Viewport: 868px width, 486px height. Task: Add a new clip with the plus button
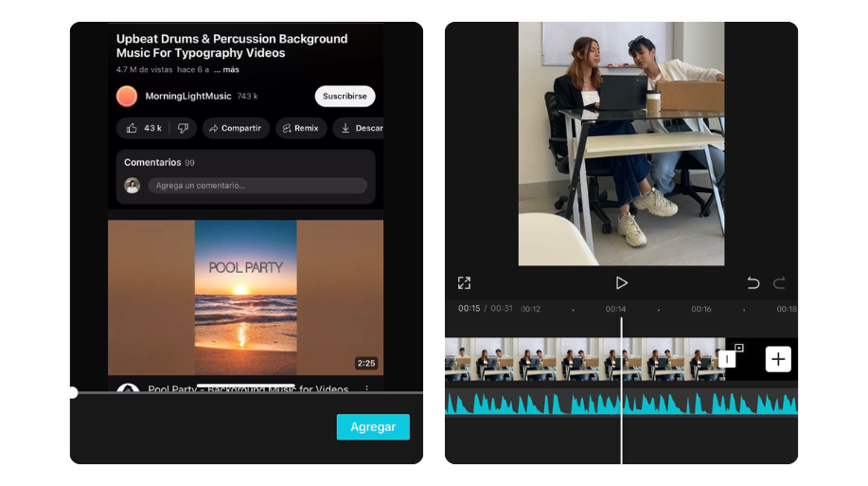pyautogui.click(x=778, y=359)
